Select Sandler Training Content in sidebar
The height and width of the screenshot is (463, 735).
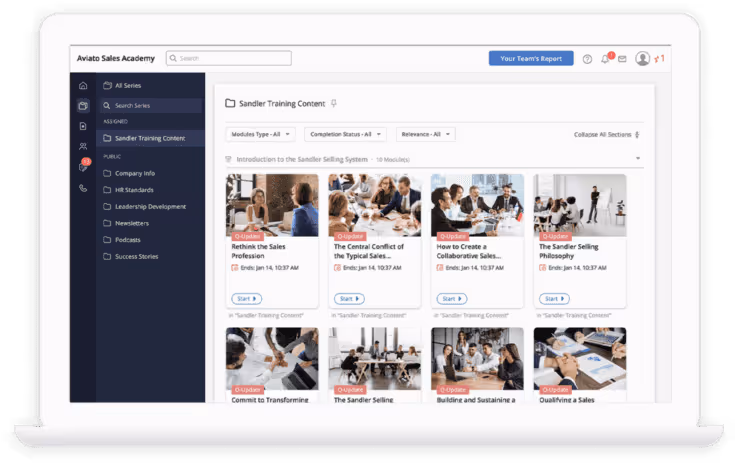[150, 138]
